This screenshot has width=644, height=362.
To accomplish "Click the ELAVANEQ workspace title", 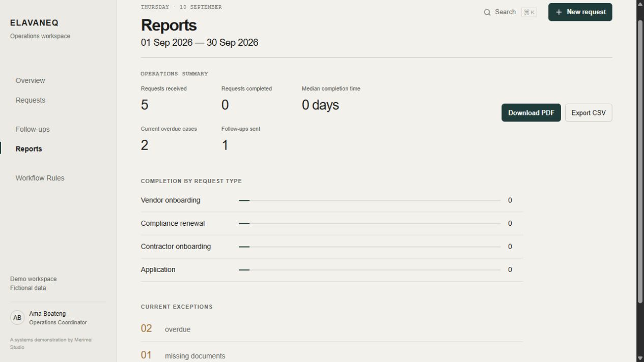I will [x=34, y=23].
